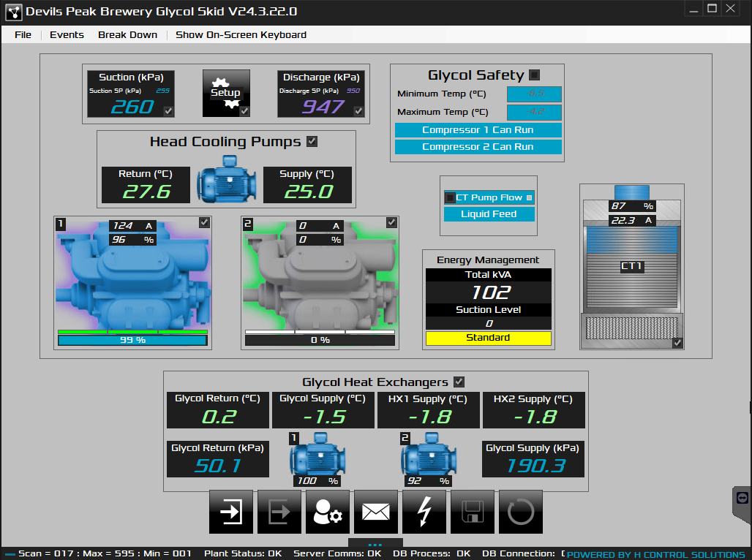752x560 pixels.
Task: Toggle the Head Cooling Pumps checkbox
Action: tap(312, 141)
